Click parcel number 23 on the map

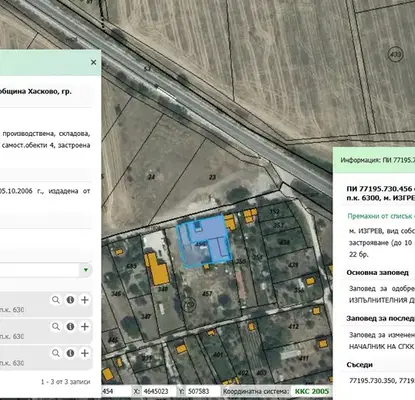point(212,177)
